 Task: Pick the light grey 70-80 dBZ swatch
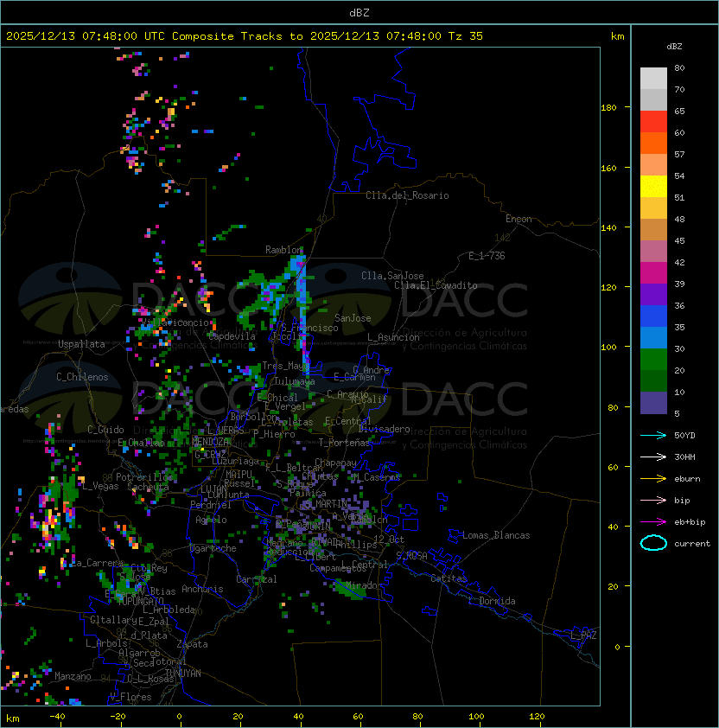click(x=653, y=78)
